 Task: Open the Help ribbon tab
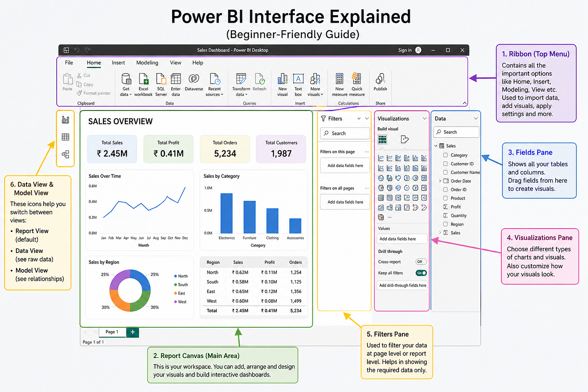click(198, 63)
